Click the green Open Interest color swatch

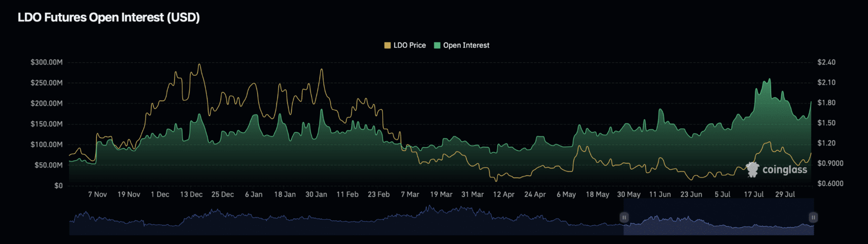click(437, 45)
